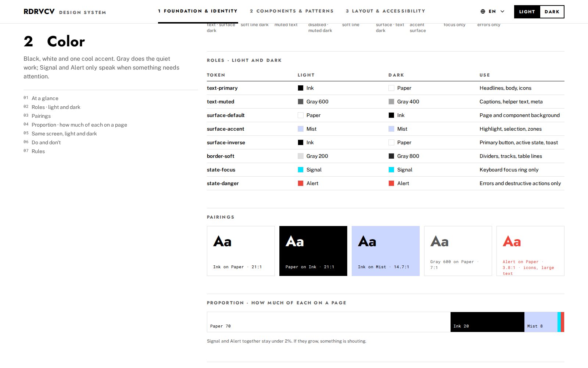Open the Components & Patterns tab

pos(292,11)
